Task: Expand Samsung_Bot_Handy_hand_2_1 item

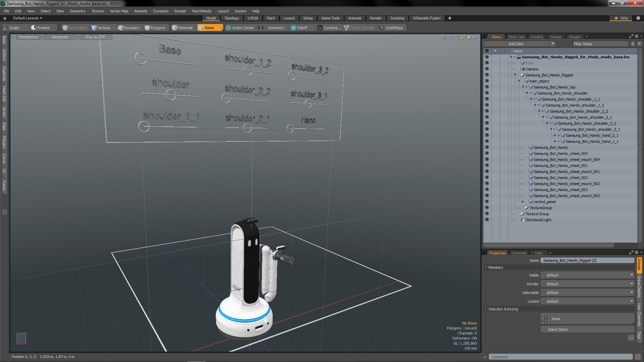Action: [x=555, y=135]
